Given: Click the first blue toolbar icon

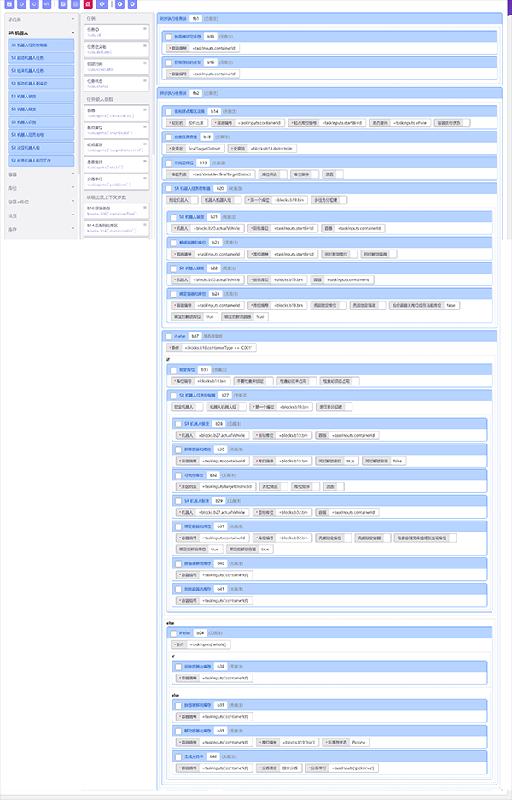Looking at the screenshot, I should pos(9,4).
